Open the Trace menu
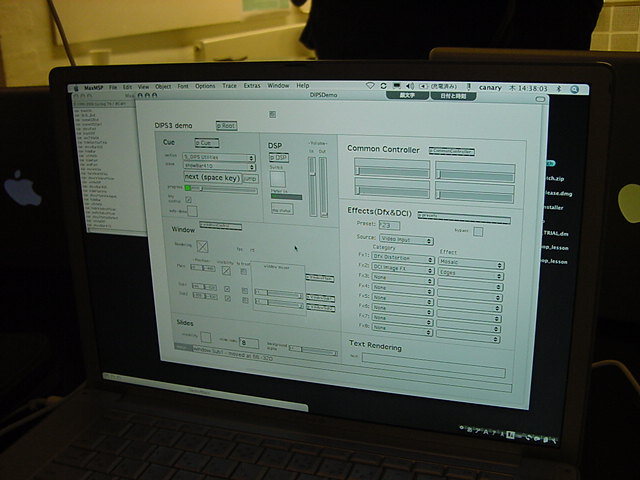This screenshot has height=480, width=640. pyautogui.click(x=229, y=86)
